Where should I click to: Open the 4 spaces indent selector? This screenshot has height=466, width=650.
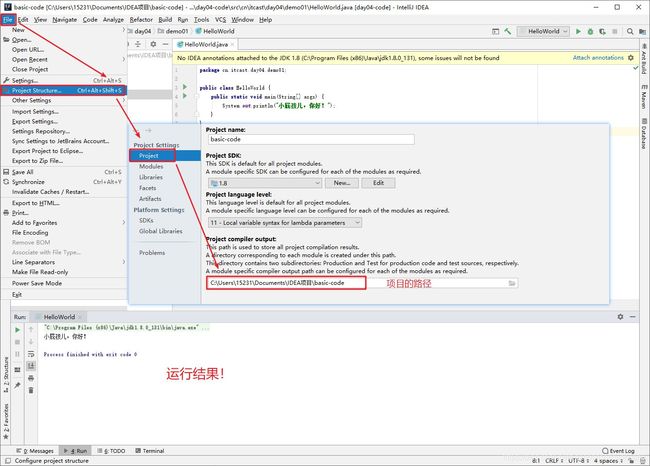click(608, 461)
